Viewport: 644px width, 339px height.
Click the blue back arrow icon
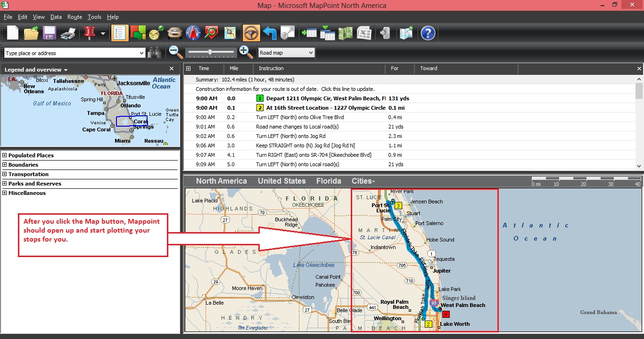pyautogui.click(x=270, y=33)
